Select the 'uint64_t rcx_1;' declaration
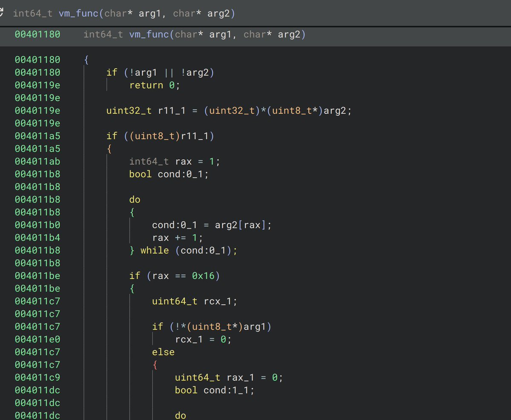The image size is (511, 420). (x=195, y=301)
